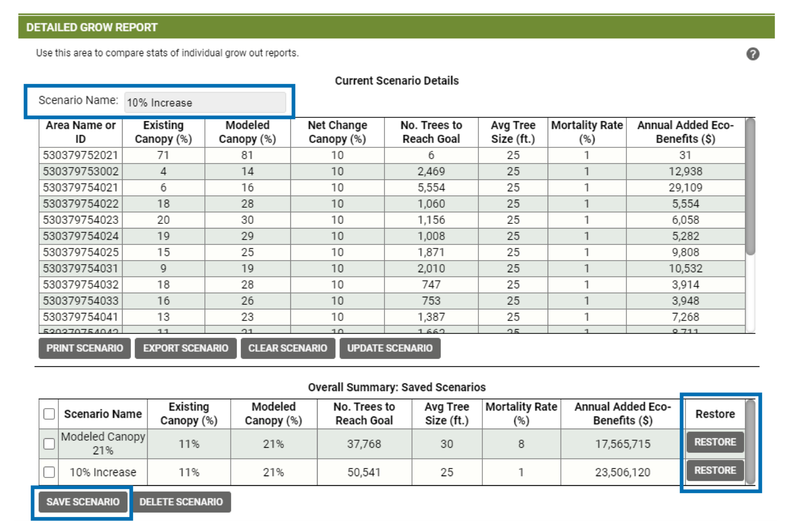
Task: Click the Annual Added Eco-Benefits column header
Action: 685,132
